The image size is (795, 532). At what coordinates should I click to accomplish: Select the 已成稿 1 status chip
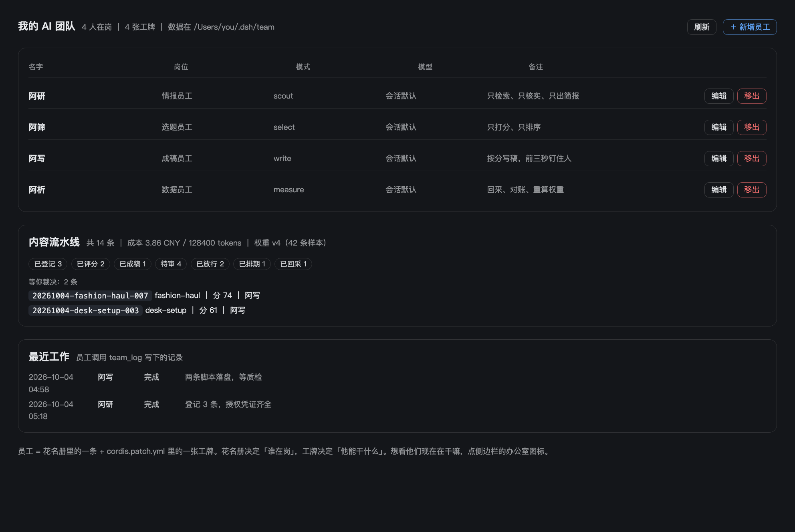(x=133, y=264)
